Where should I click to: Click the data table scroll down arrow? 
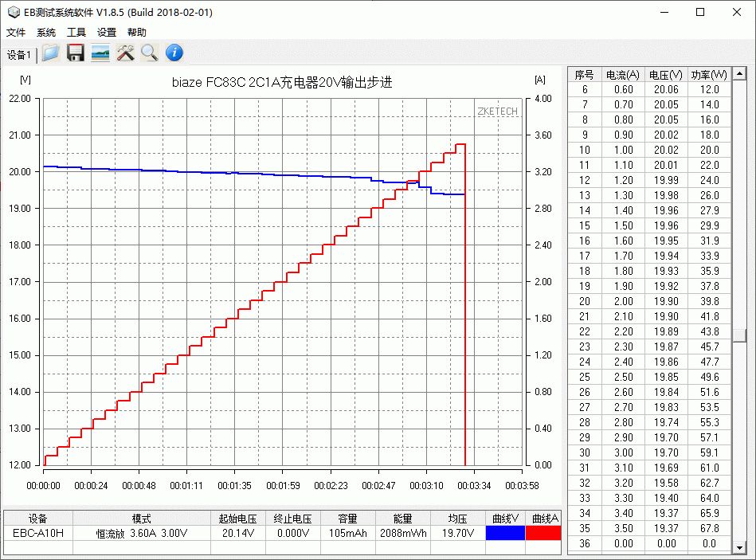pyautogui.click(x=739, y=547)
